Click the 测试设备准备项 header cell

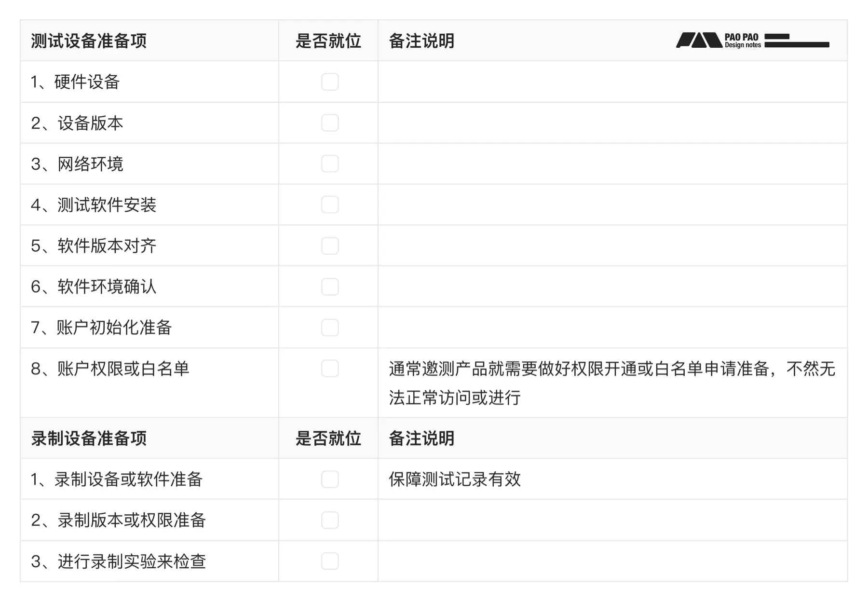pyautogui.click(x=89, y=41)
